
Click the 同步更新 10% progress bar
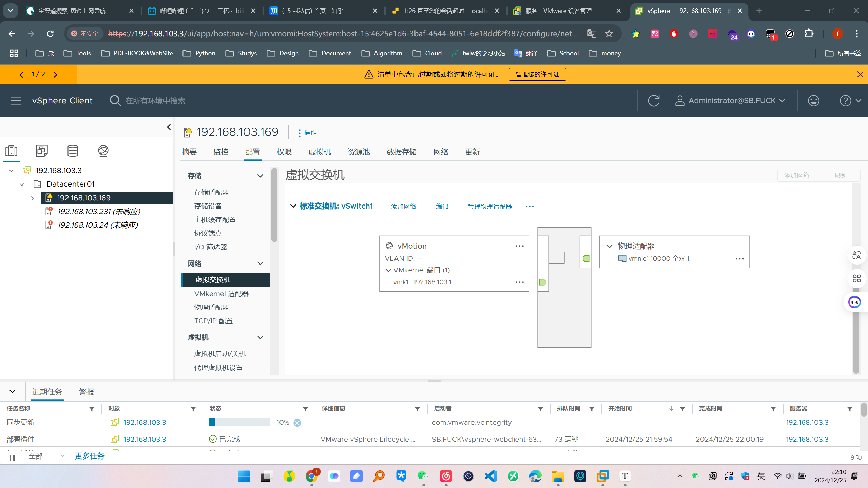pyautogui.click(x=239, y=423)
